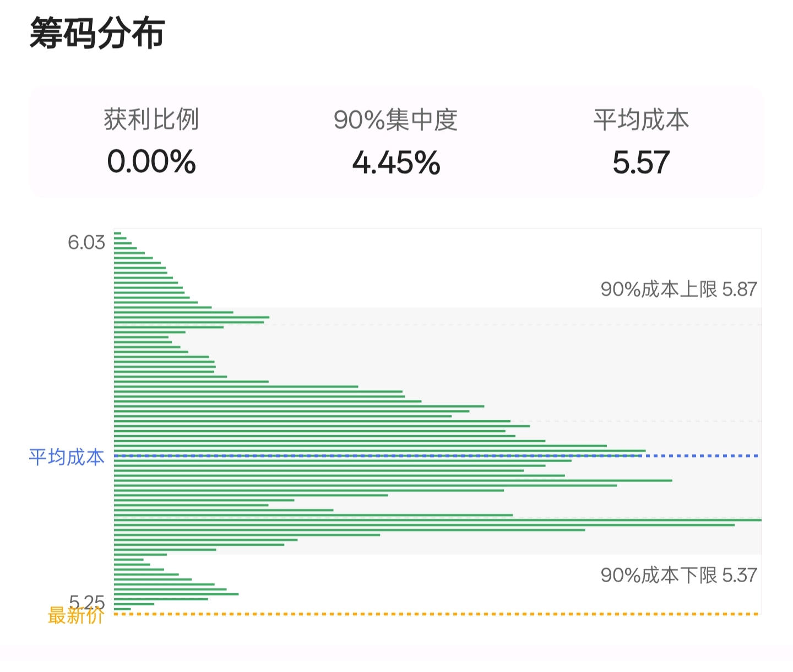This screenshot has height=672, width=793.
Task: Select the 0.00% profit ratio value
Action: (x=151, y=162)
